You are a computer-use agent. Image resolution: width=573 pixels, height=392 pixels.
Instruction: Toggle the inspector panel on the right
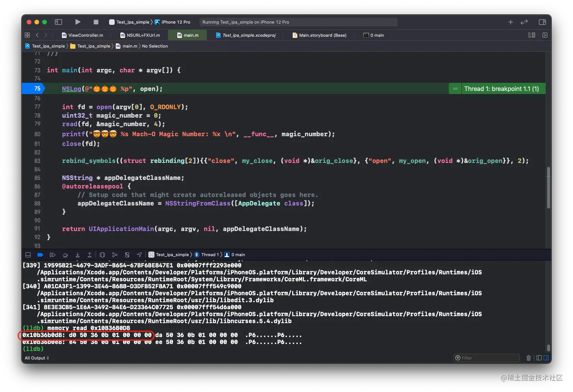(542, 22)
